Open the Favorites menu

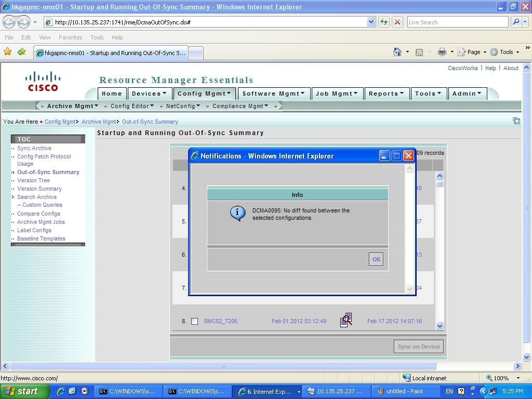click(x=71, y=37)
